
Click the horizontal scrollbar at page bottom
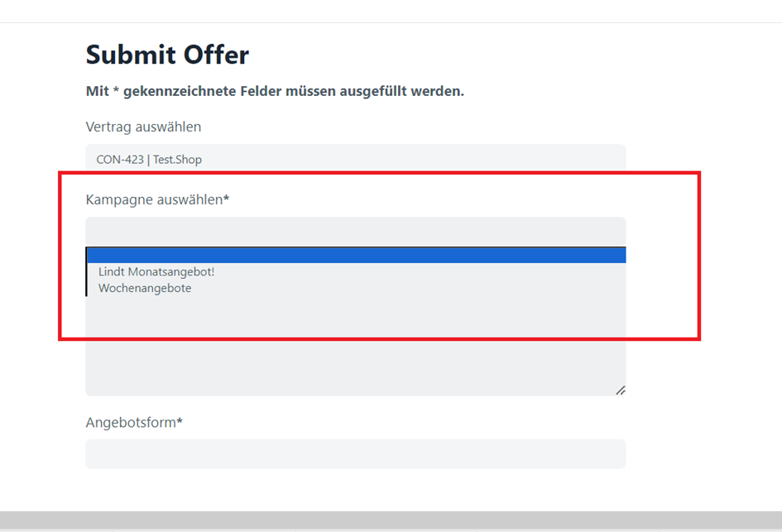[x=391, y=520]
